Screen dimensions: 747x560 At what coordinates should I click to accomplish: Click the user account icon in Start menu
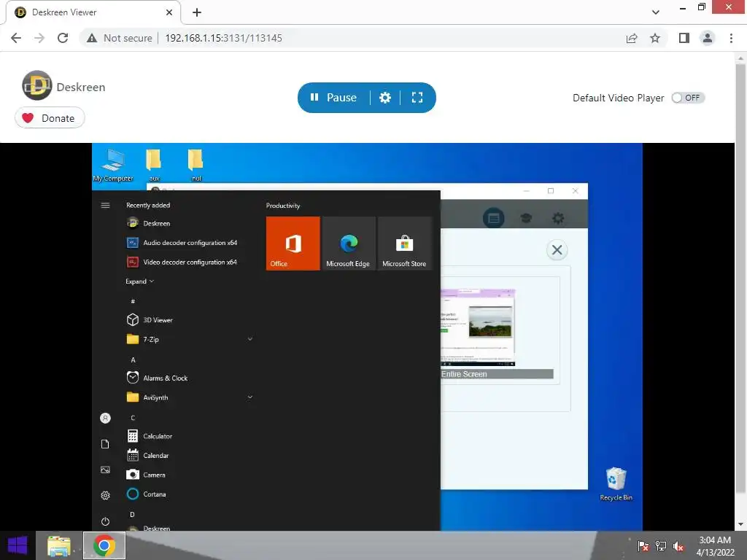click(105, 418)
